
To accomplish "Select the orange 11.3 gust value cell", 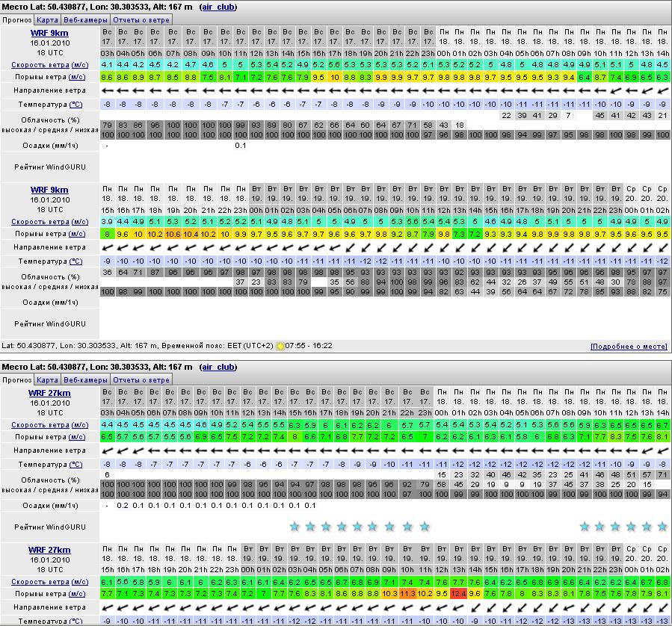I will 407,594.
